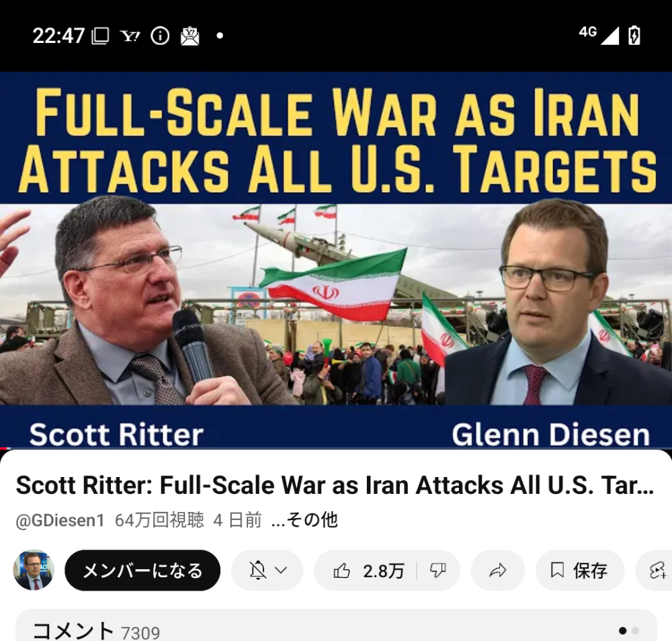Tap the メンバーになる button
The image size is (672, 641).
pos(142,570)
